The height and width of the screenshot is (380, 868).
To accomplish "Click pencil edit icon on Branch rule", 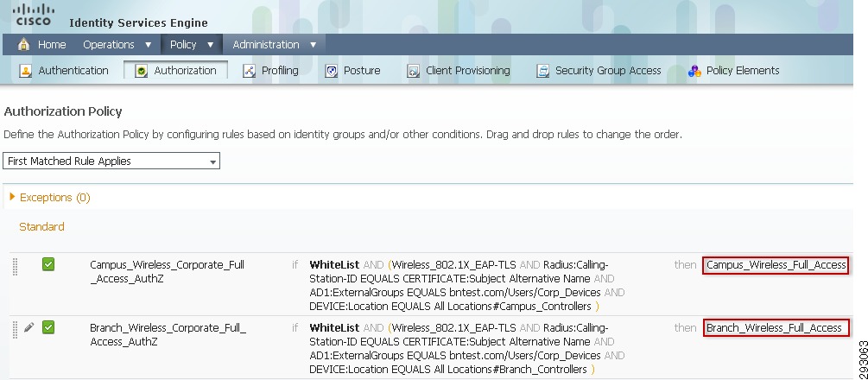I will point(29,327).
